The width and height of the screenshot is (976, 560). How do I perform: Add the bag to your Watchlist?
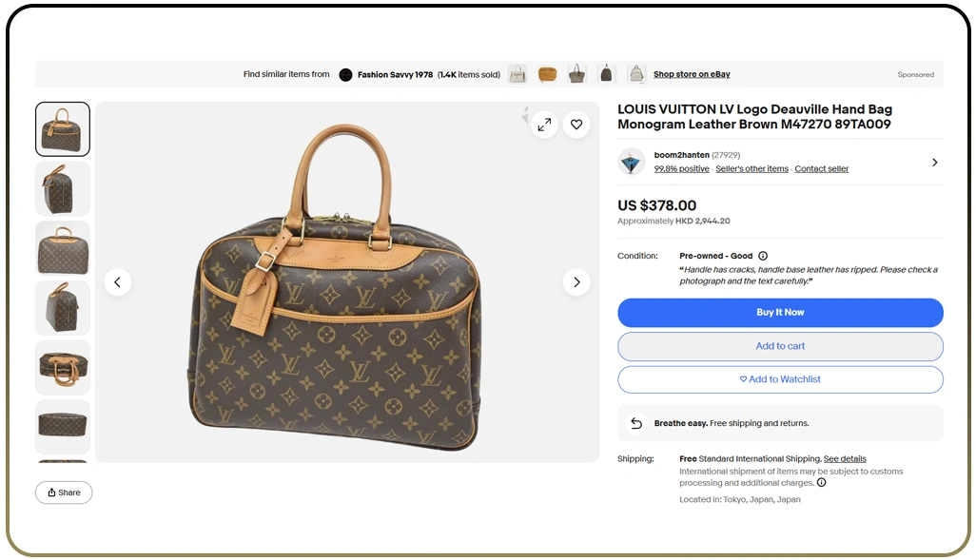tap(780, 379)
